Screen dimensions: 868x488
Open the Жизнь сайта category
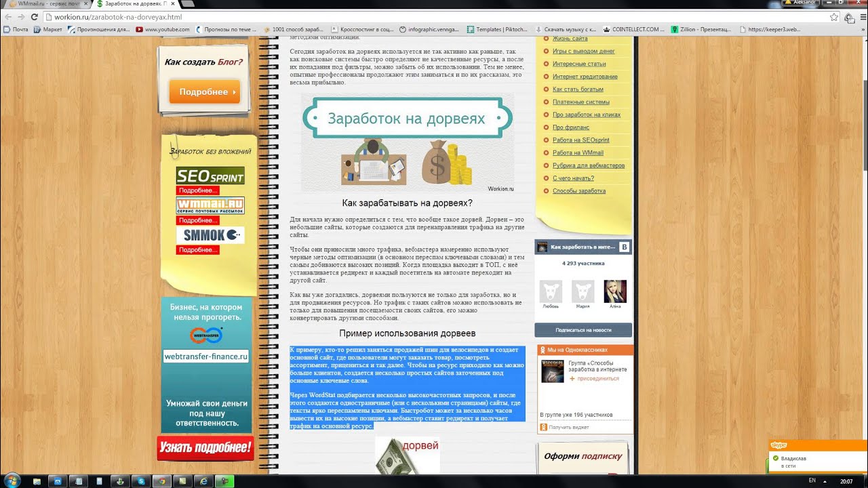[x=570, y=39]
